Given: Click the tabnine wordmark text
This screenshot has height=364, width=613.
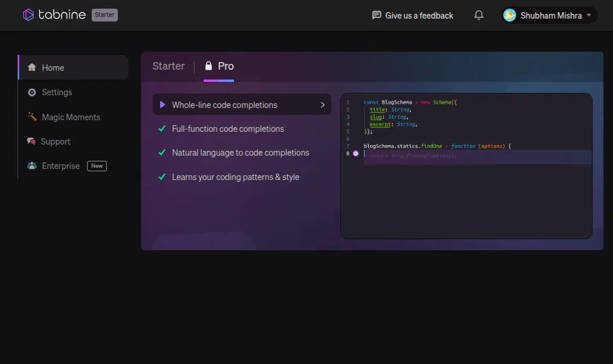Looking at the screenshot, I should (62, 15).
